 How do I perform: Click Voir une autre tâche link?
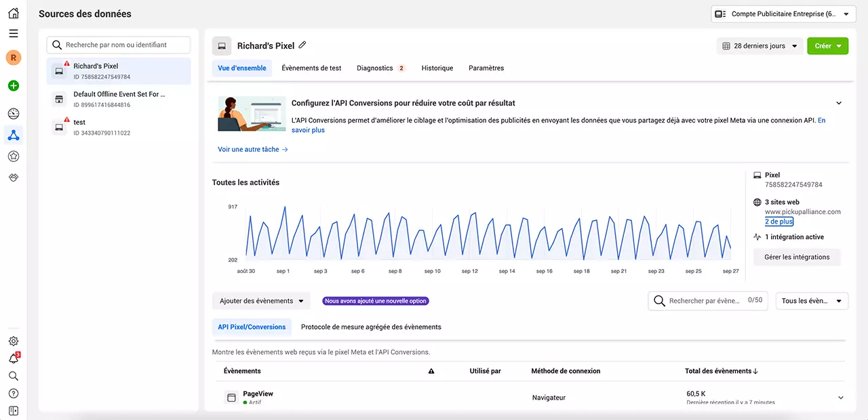[x=253, y=149]
